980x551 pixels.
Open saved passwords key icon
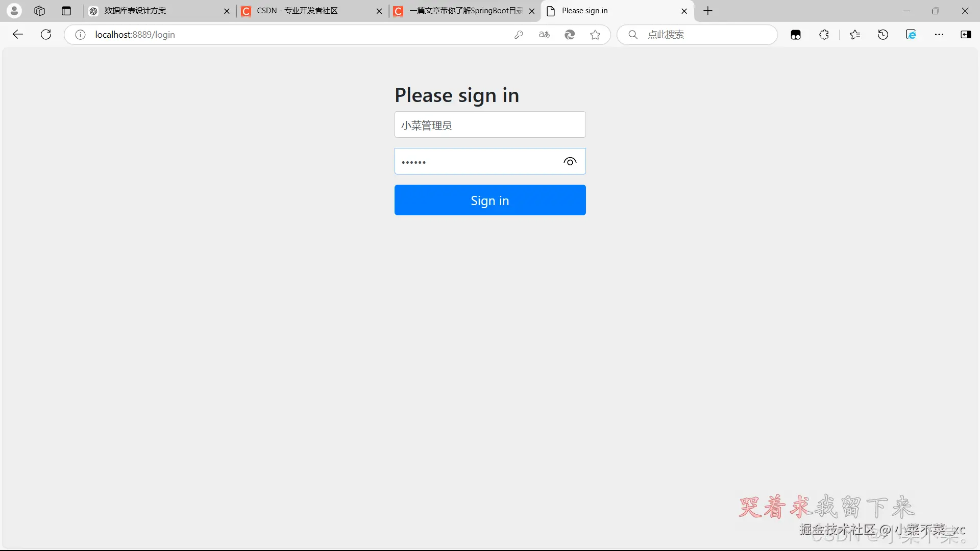point(519,35)
